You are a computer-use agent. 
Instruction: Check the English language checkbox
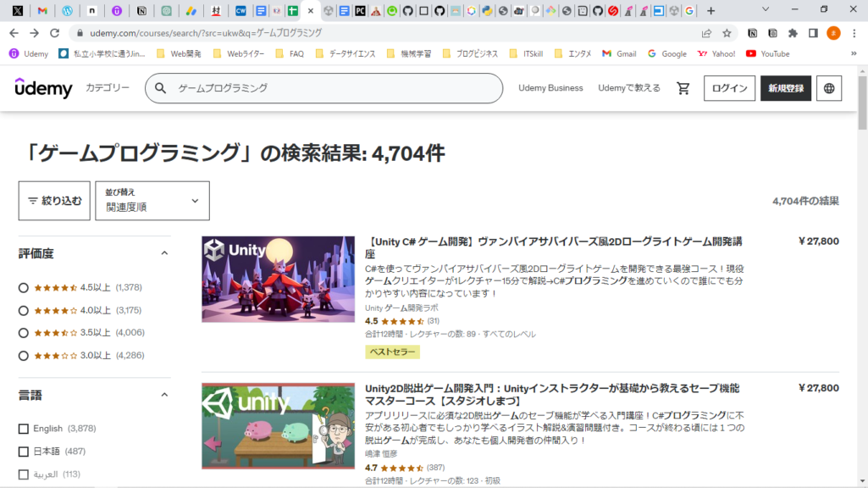pyautogui.click(x=23, y=429)
